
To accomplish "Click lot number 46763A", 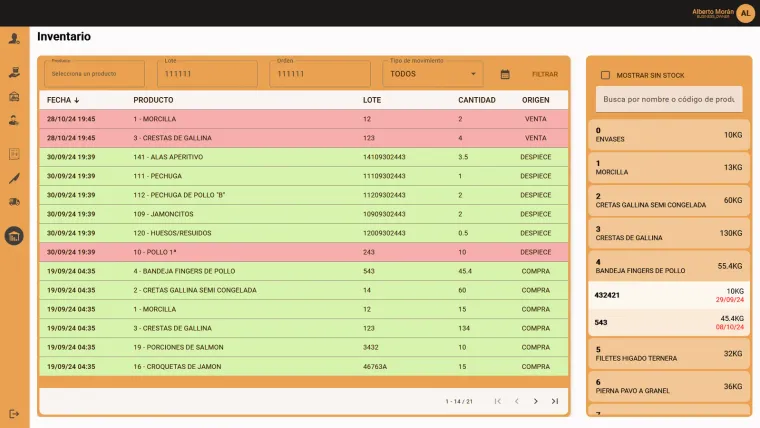I will coord(375,366).
